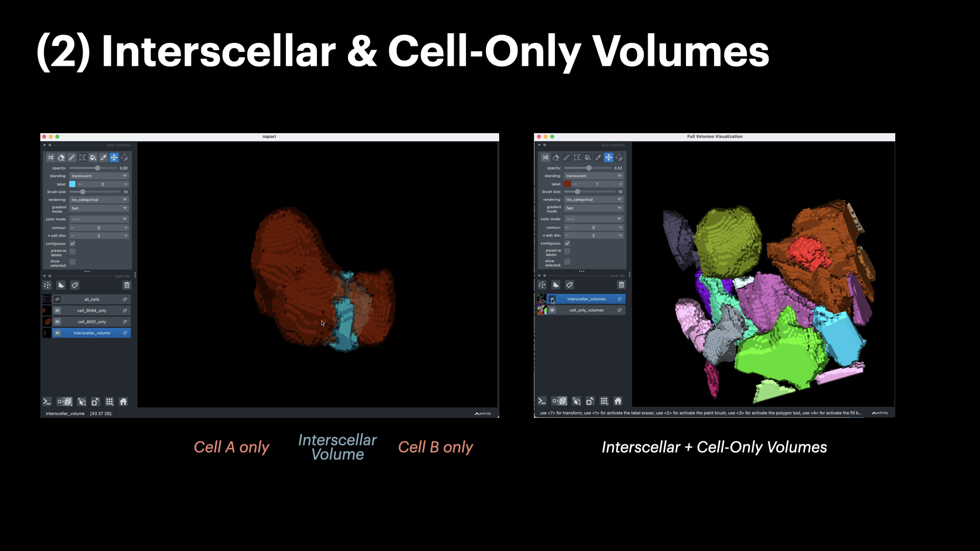
Task: Delete layer in Full Volumes Visualization window
Action: (622, 285)
